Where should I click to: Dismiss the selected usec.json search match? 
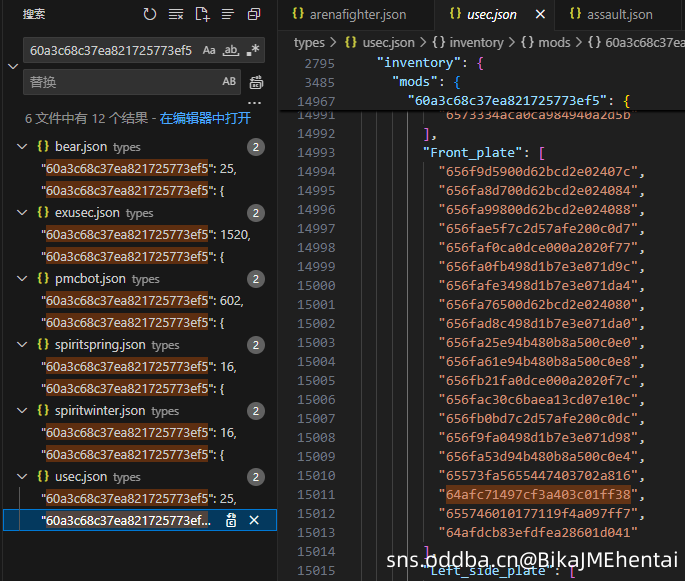pos(254,520)
